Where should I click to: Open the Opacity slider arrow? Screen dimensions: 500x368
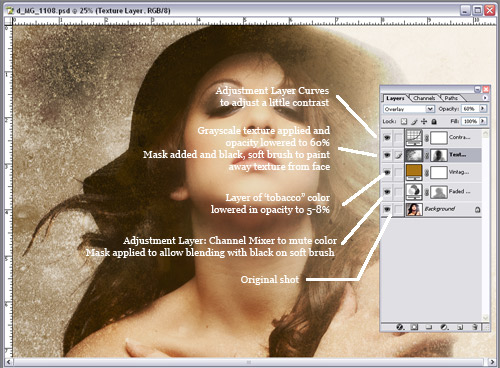point(482,109)
